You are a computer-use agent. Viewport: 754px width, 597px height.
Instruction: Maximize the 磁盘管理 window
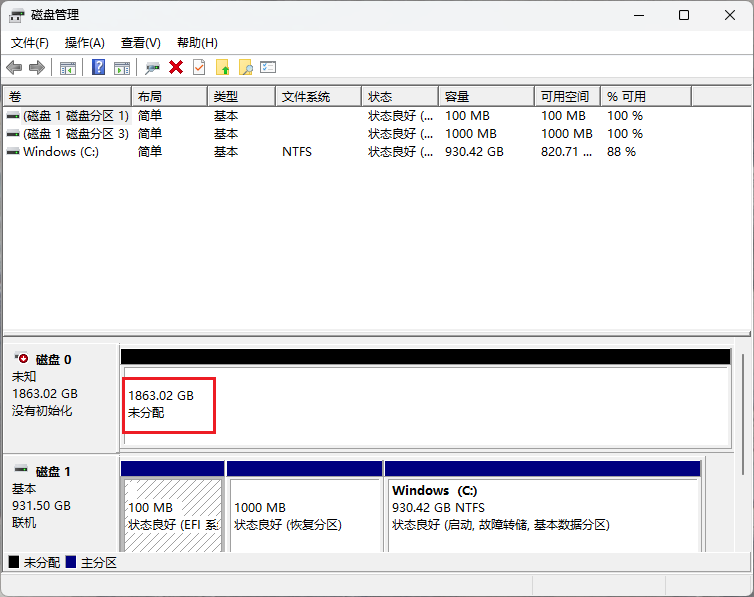(x=684, y=15)
